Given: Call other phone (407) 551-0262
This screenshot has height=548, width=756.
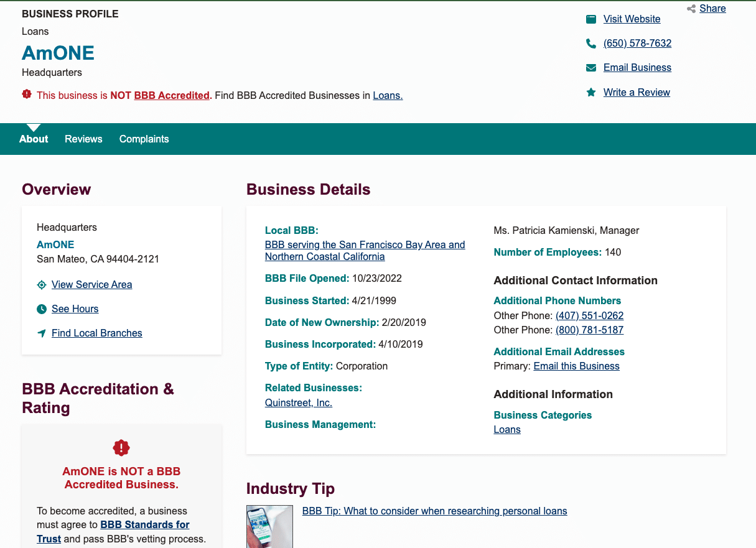Looking at the screenshot, I should [589, 315].
